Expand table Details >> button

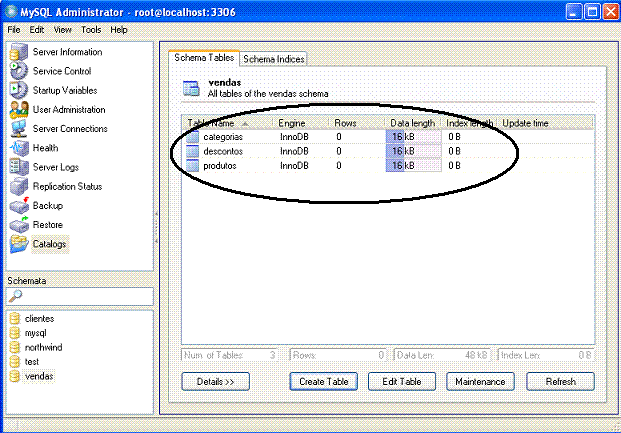point(215,381)
